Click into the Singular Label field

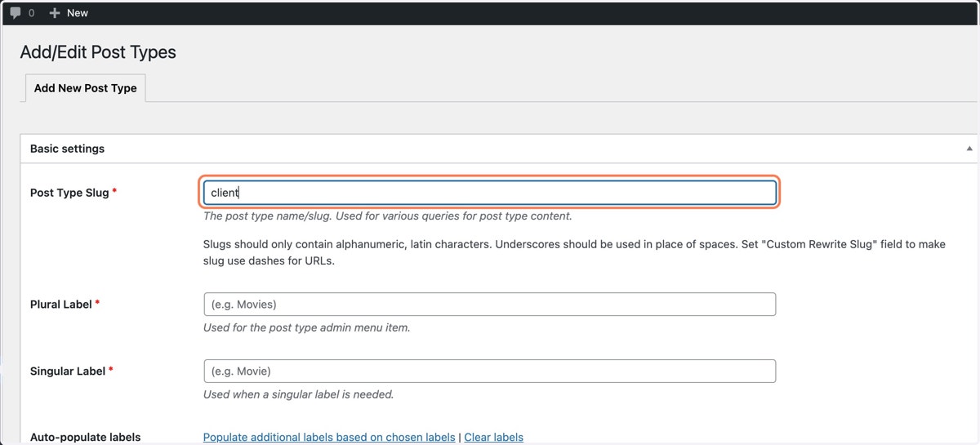(x=489, y=371)
